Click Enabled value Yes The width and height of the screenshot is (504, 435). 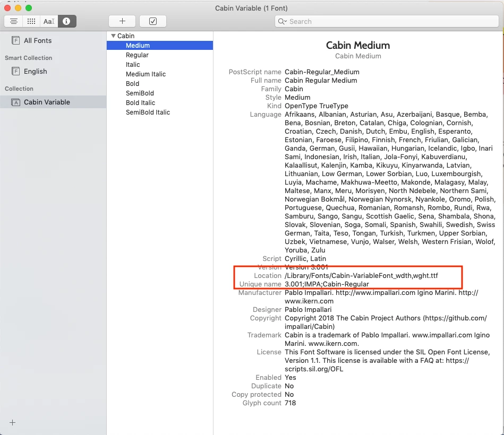click(291, 378)
